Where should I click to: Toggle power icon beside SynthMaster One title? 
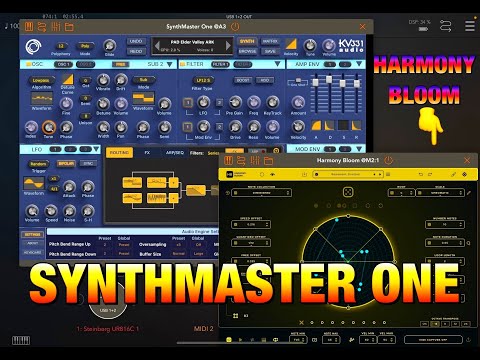(235, 27)
